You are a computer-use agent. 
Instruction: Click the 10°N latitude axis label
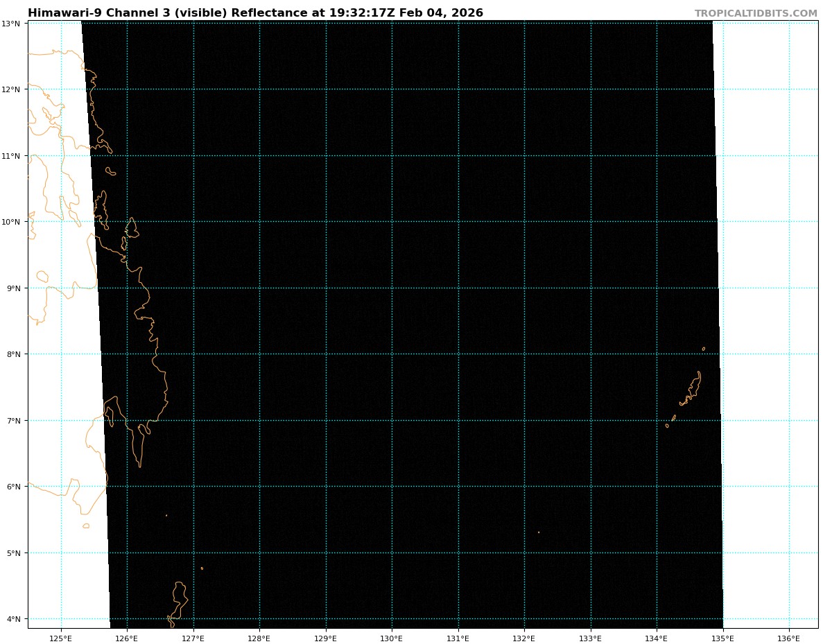11,222
